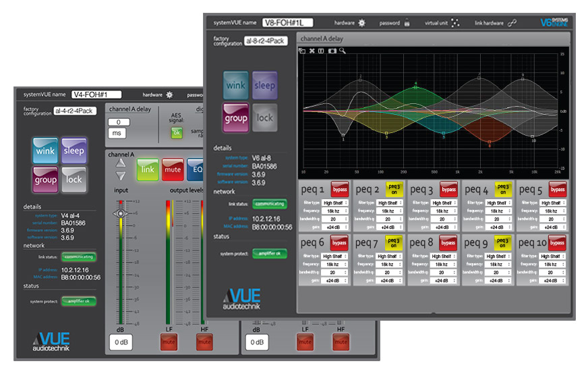Select EQ node 8 on red curve
Viewport: 588px width, 374px height.
point(490,142)
